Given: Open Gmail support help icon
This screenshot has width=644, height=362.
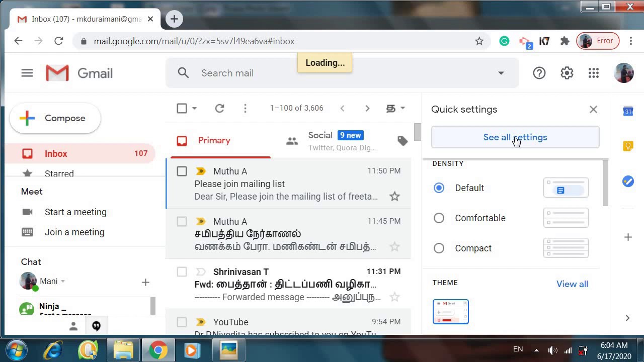Looking at the screenshot, I should (539, 73).
